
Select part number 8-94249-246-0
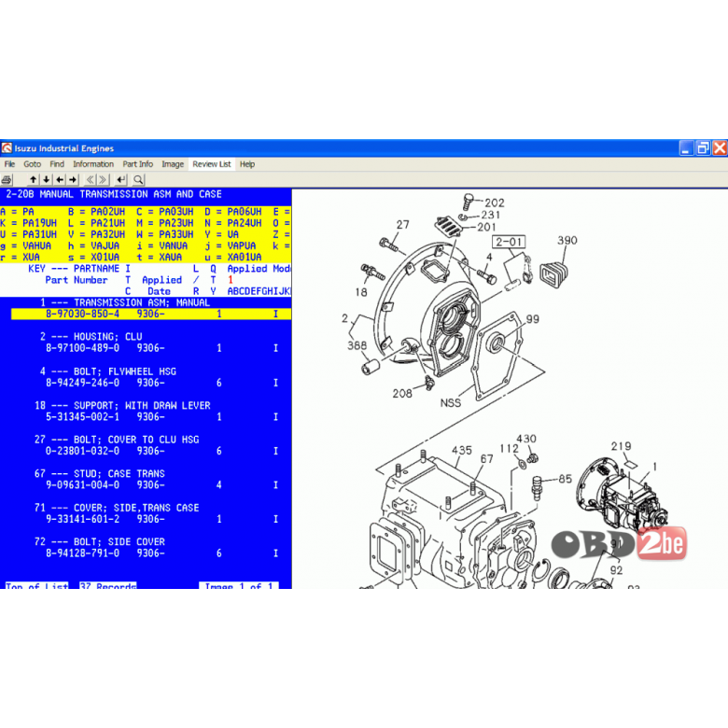click(x=82, y=383)
